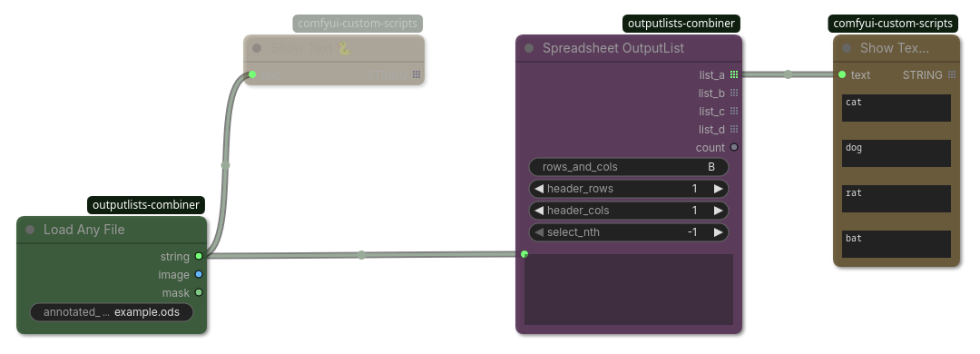
Task: Click the 'dog' text box
Action: [x=897, y=153]
